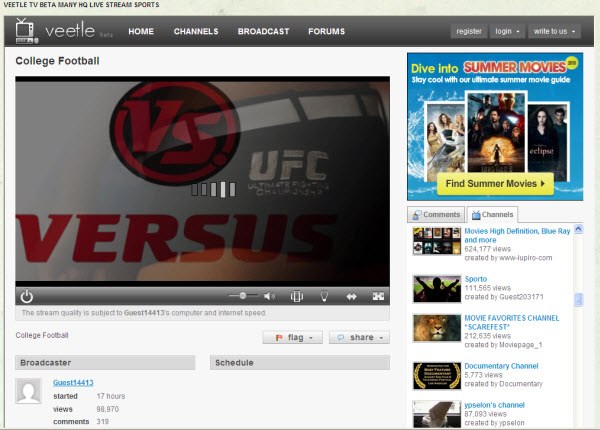600x430 pixels.
Task: Click the fullscreen player icon
Action: [x=378, y=296]
